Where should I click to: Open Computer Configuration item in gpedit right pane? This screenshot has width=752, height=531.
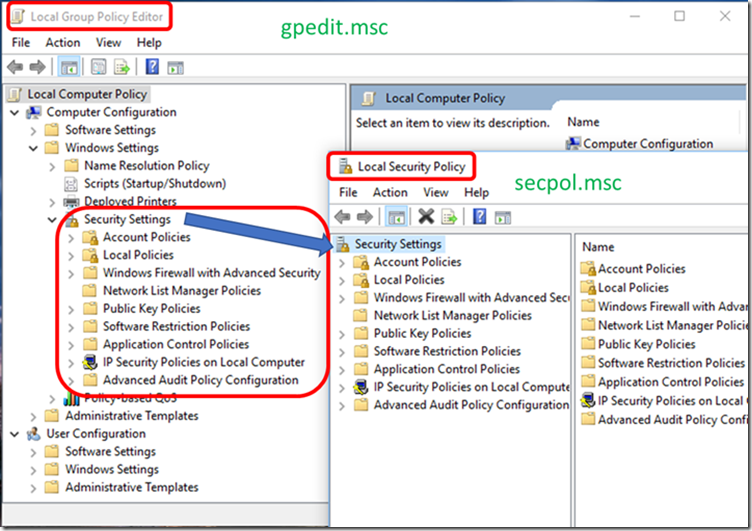click(647, 143)
